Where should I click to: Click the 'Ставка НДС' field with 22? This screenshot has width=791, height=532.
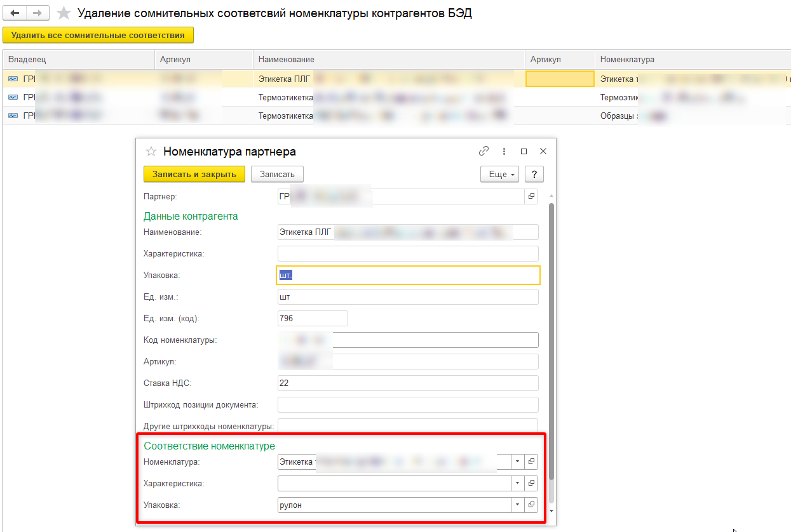(x=408, y=383)
